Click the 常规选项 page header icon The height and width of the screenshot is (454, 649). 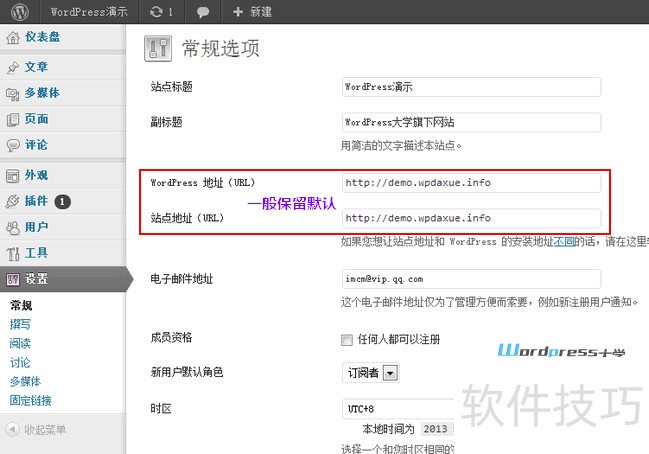point(158,48)
